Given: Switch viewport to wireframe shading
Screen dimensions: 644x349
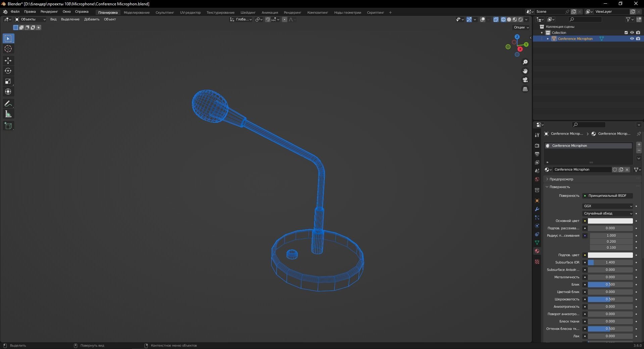Looking at the screenshot, I should [503, 19].
